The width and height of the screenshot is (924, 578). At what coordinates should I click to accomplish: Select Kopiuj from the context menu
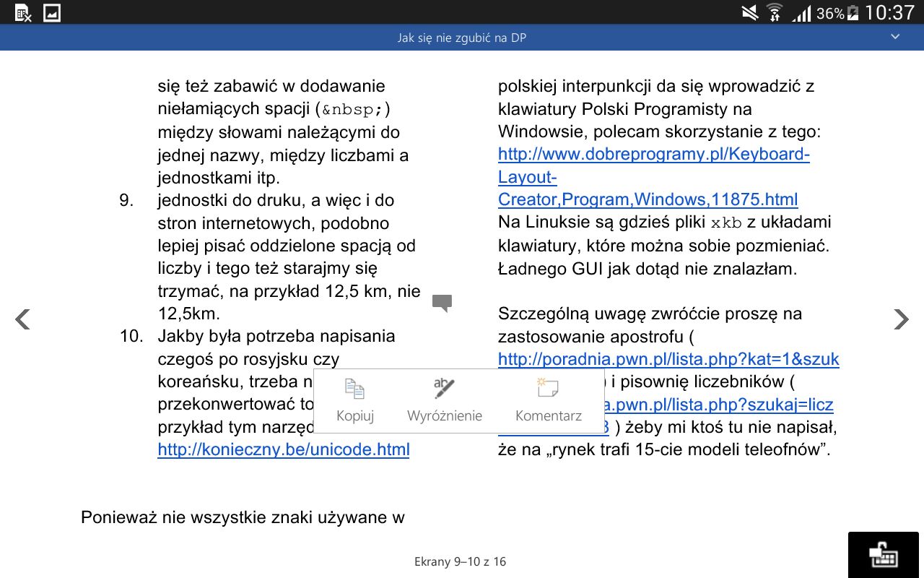pos(354,400)
